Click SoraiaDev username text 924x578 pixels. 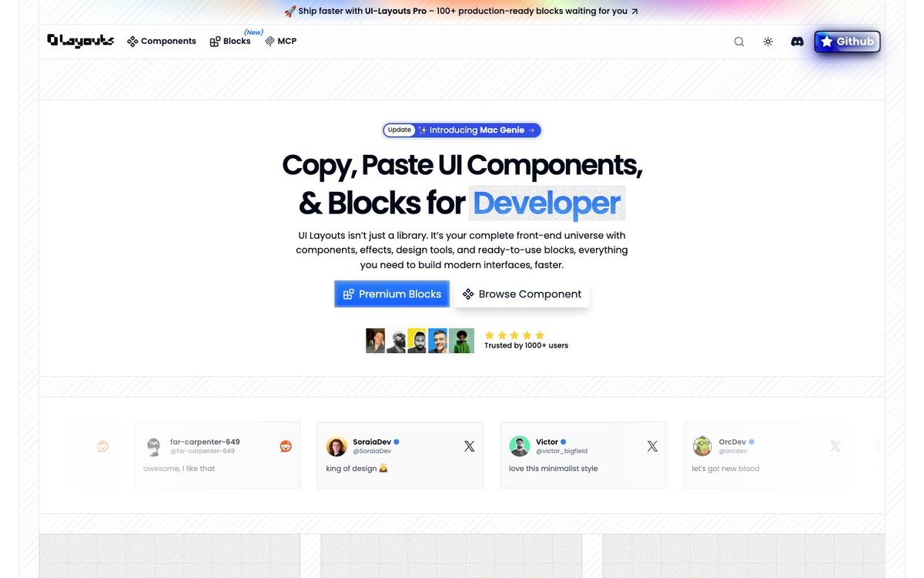(x=372, y=442)
